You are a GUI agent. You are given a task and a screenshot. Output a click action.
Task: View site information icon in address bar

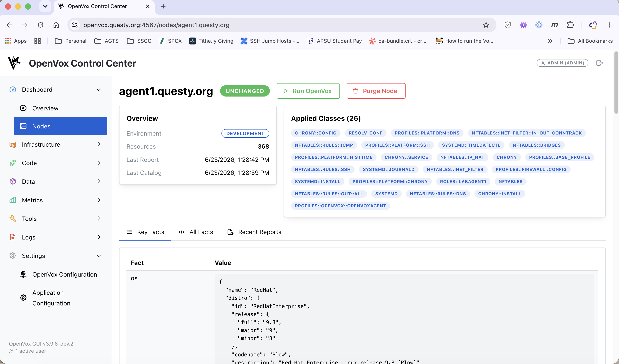(x=75, y=25)
